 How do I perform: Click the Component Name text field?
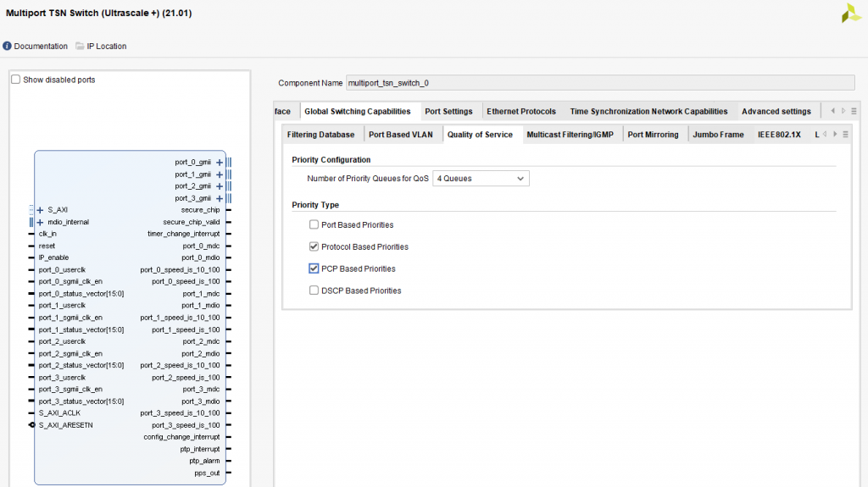(x=599, y=83)
